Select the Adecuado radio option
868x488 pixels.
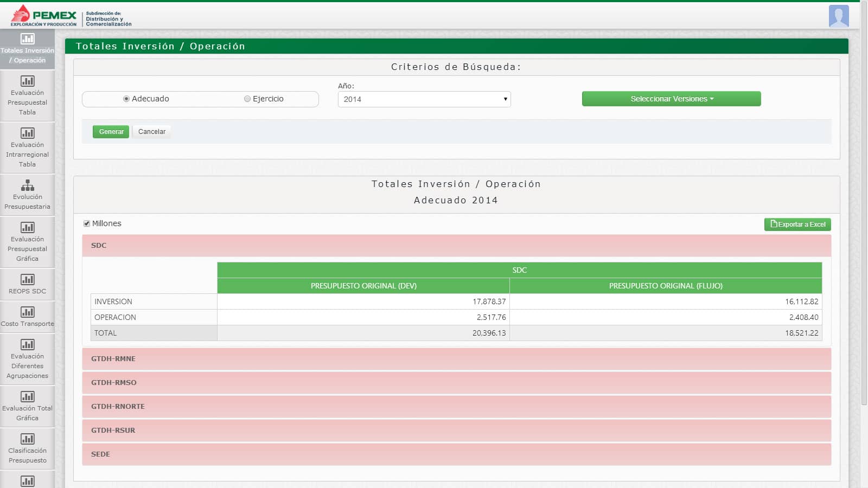pyautogui.click(x=126, y=99)
